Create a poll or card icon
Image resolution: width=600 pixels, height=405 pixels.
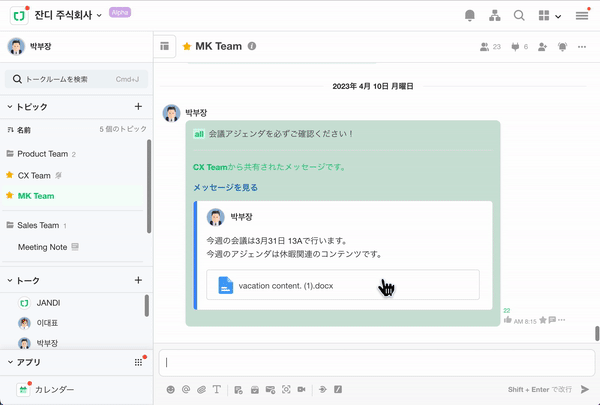point(270,390)
